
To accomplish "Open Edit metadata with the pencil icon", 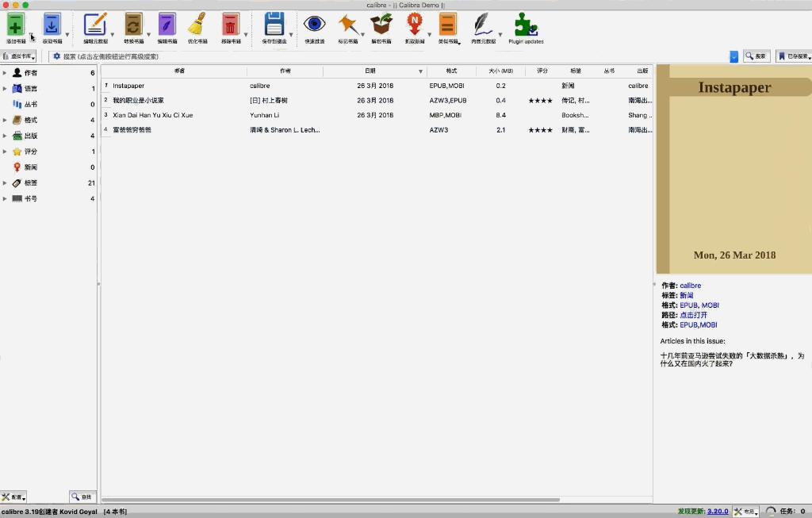I will [95, 25].
